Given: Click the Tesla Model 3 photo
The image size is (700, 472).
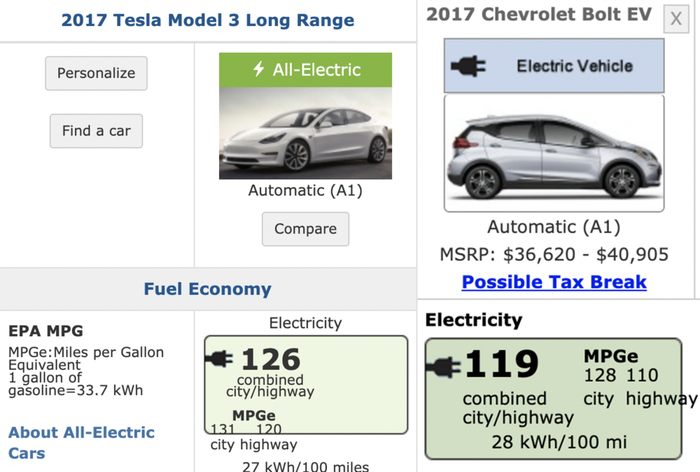Looking at the screenshot, I should tap(305, 135).
